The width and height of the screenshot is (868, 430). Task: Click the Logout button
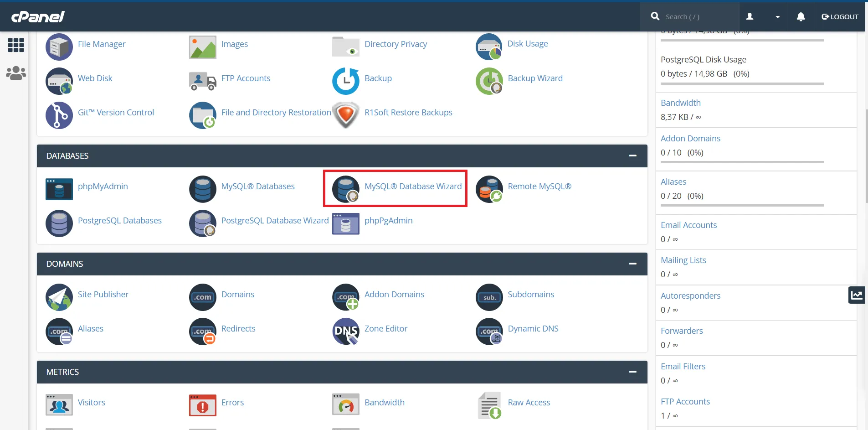[x=840, y=17]
